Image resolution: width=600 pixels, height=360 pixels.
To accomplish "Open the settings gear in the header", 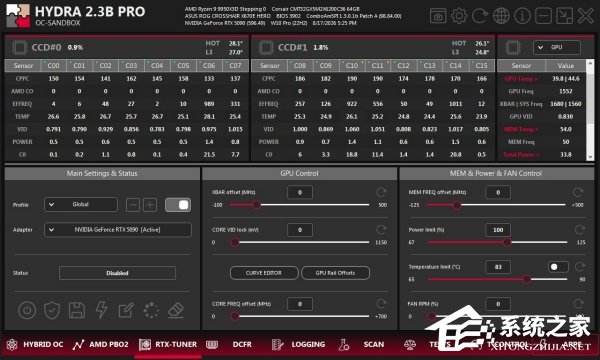I will pyautogui.click(x=459, y=16).
